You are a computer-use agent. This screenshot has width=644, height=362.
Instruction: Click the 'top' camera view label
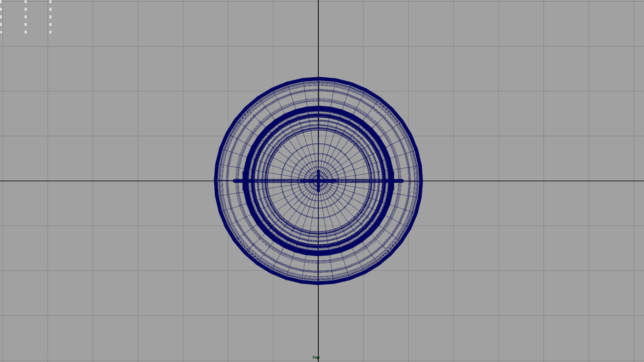click(x=316, y=357)
